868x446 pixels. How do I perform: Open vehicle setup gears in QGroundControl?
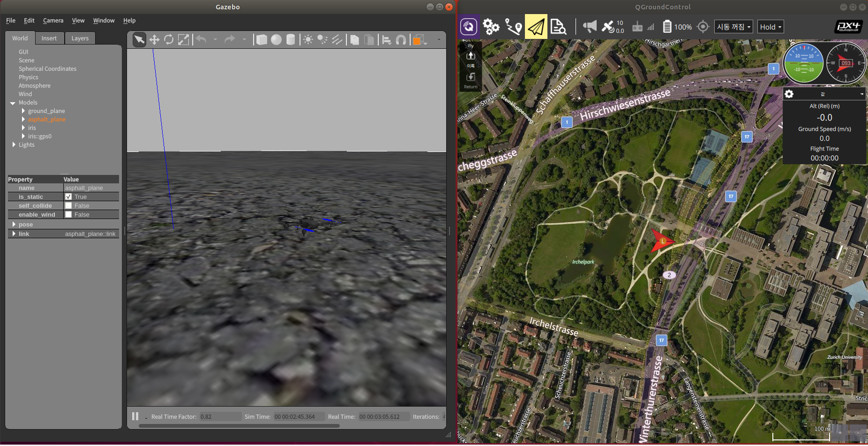(491, 27)
